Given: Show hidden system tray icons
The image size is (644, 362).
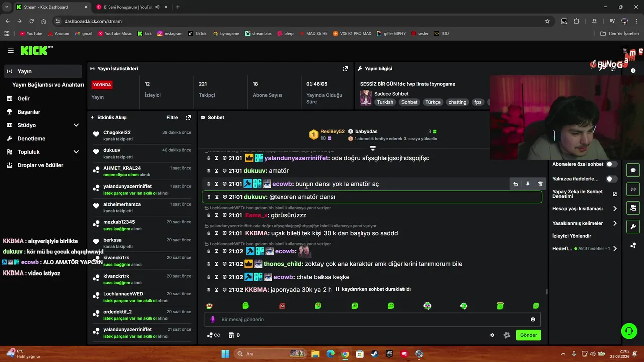Looking at the screenshot, I should tap(563, 354).
